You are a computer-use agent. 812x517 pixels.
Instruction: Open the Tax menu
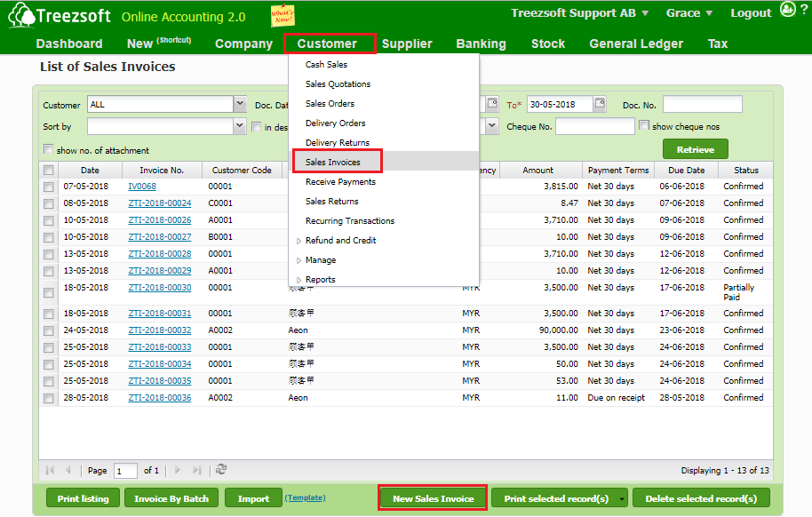click(717, 44)
